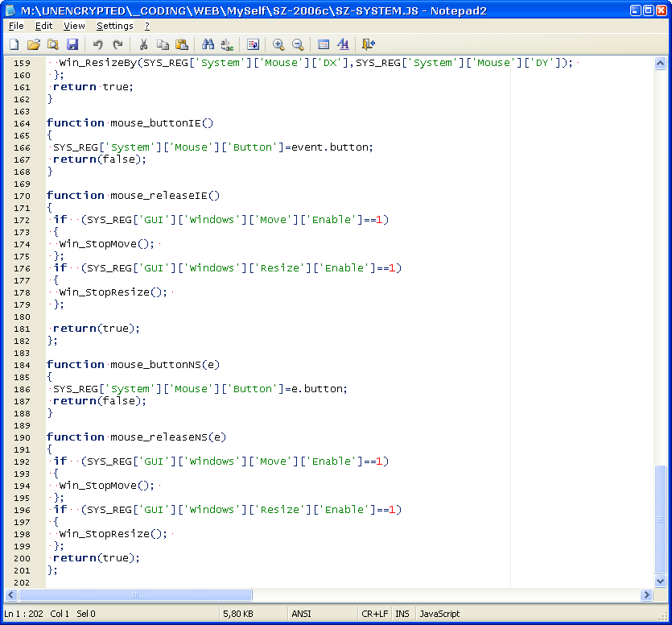Click 'mouse_buttonNS(e)' function name

(164, 365)
